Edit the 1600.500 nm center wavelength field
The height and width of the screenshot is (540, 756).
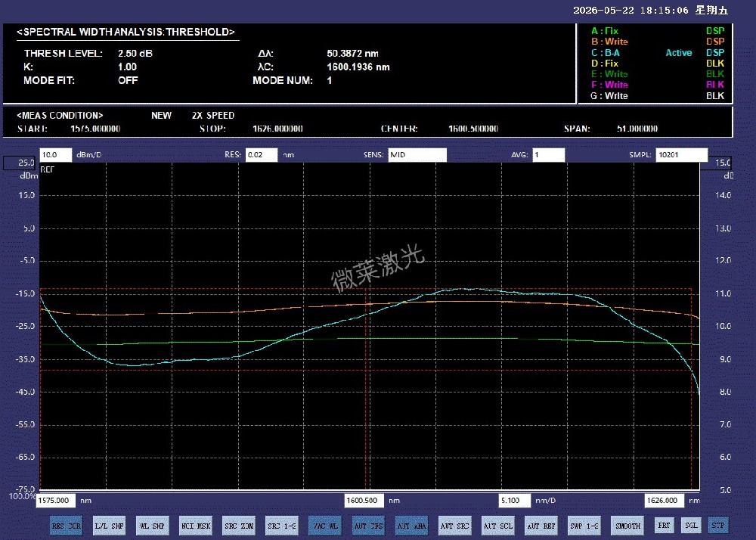364,501
